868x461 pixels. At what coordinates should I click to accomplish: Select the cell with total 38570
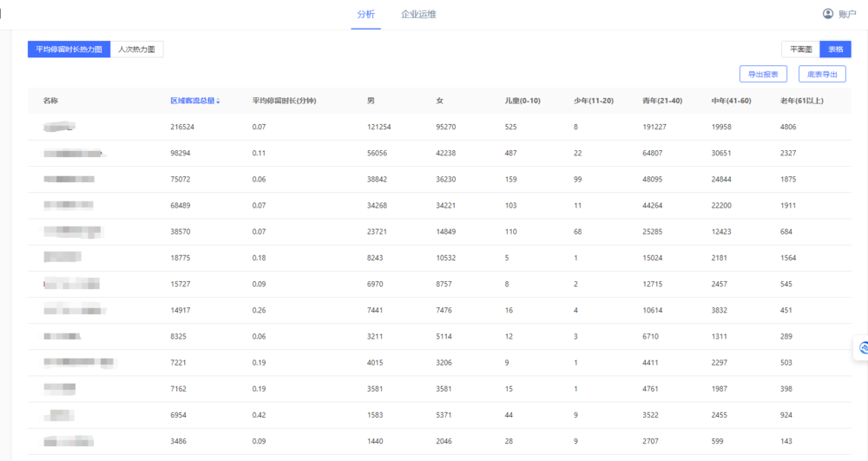click(180, 231)
